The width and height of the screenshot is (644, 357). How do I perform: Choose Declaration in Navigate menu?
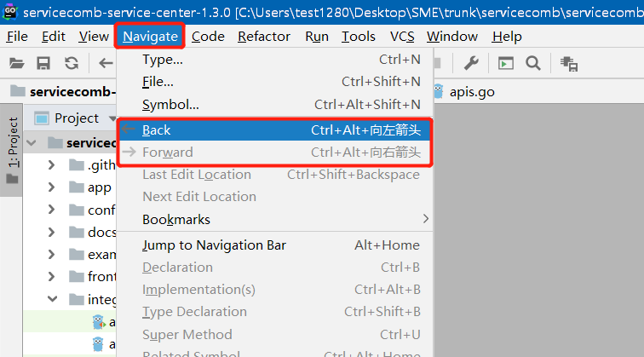(275, 268)
